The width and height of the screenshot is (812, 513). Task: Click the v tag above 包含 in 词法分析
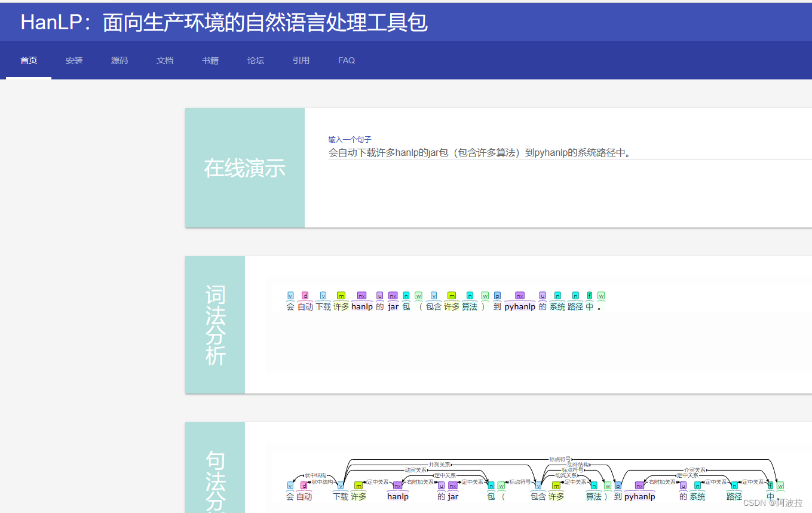pos(434,296)
